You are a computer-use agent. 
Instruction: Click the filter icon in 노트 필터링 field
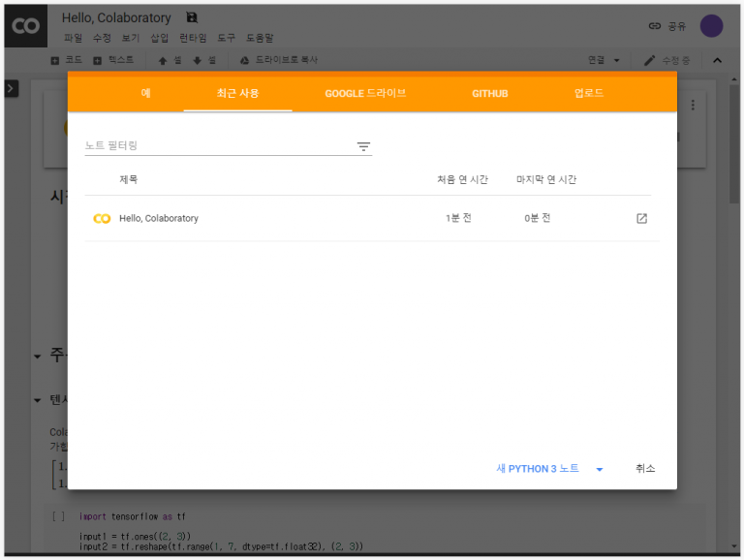click(363, 146)
